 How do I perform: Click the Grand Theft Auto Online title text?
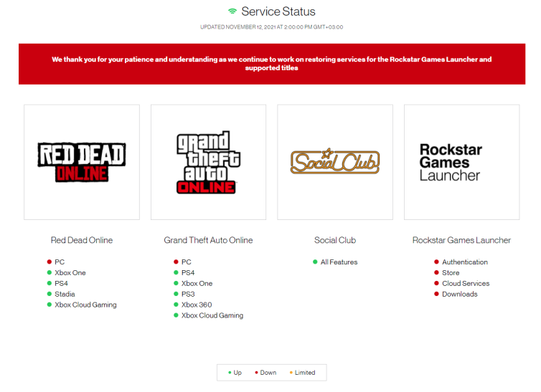(208, 240)
